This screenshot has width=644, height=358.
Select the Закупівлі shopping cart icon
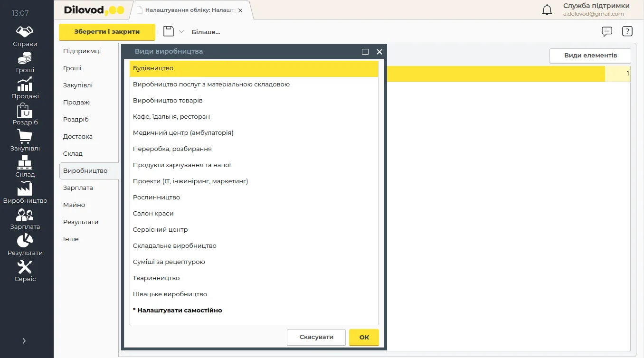pyautogui.click(x=25, y=136)
